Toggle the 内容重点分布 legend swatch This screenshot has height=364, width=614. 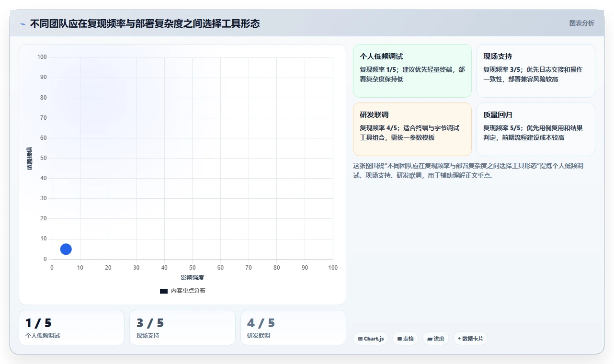point(164,291)
